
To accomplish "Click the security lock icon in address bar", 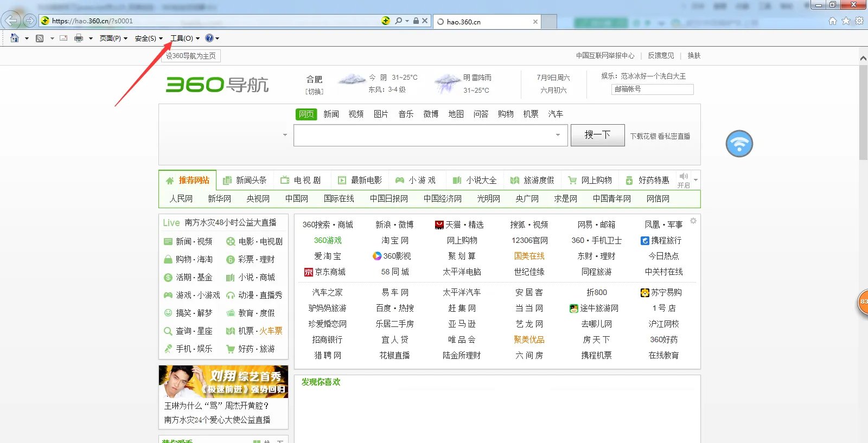I will point(416,21).
